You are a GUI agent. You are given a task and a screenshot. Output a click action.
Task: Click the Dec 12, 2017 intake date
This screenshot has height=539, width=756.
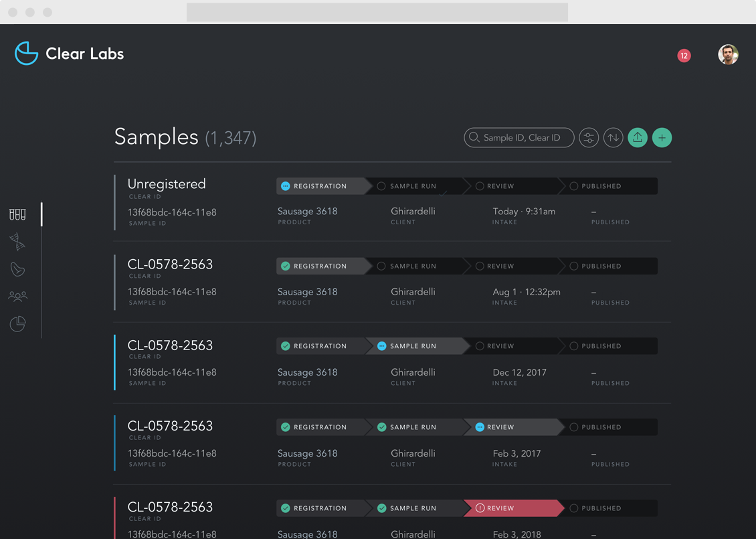tap(519, 372)
